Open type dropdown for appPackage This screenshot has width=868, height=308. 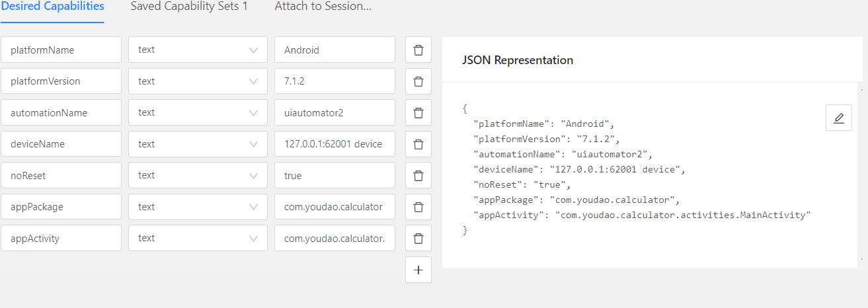[198, 207]
